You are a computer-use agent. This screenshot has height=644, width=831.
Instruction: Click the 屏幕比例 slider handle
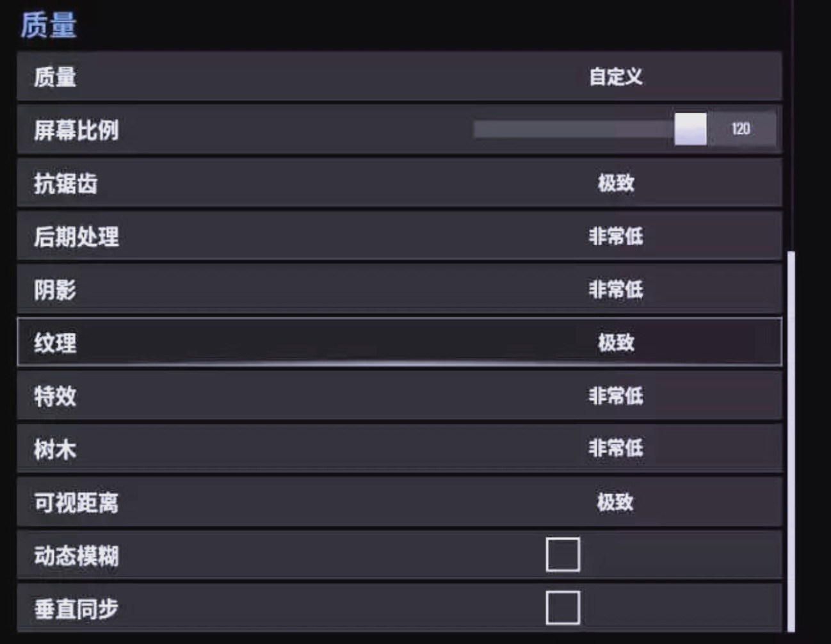click(690, 129)
